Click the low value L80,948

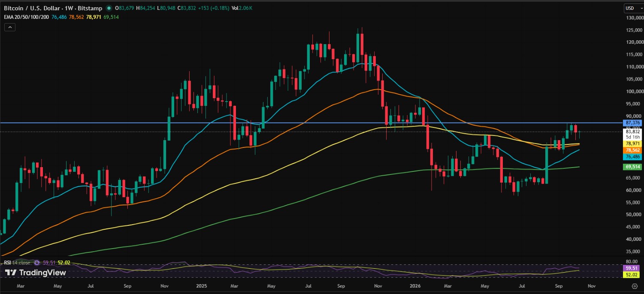[166, 8]
